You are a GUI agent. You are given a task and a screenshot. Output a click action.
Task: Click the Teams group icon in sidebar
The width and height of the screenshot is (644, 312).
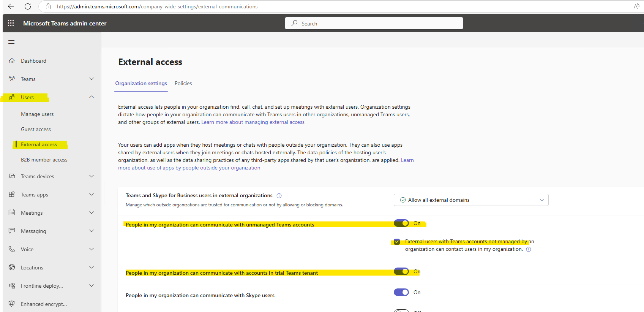click(x=12, y=79)
